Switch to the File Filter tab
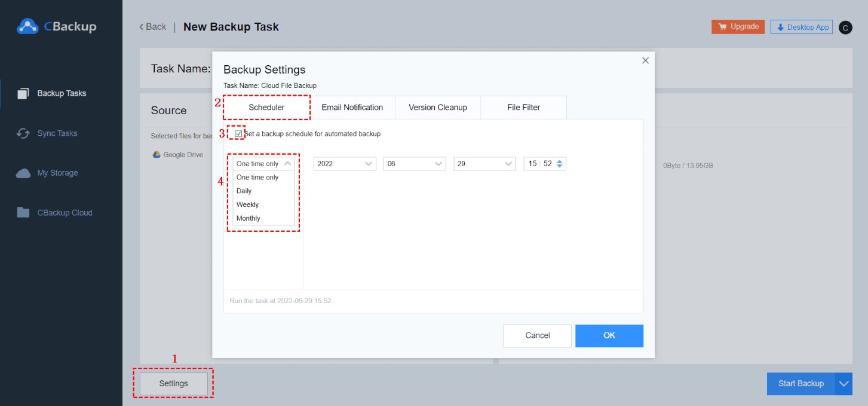 click(523, 108)
